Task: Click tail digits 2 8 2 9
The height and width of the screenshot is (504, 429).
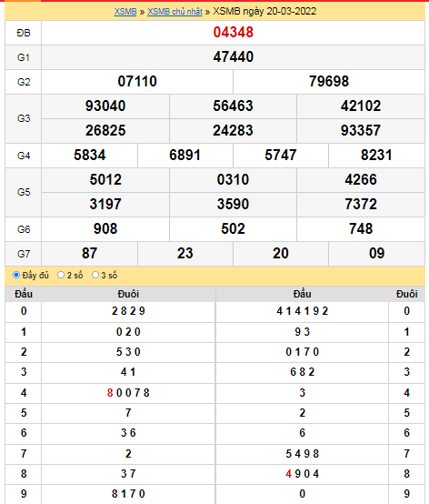Action: 128,311
